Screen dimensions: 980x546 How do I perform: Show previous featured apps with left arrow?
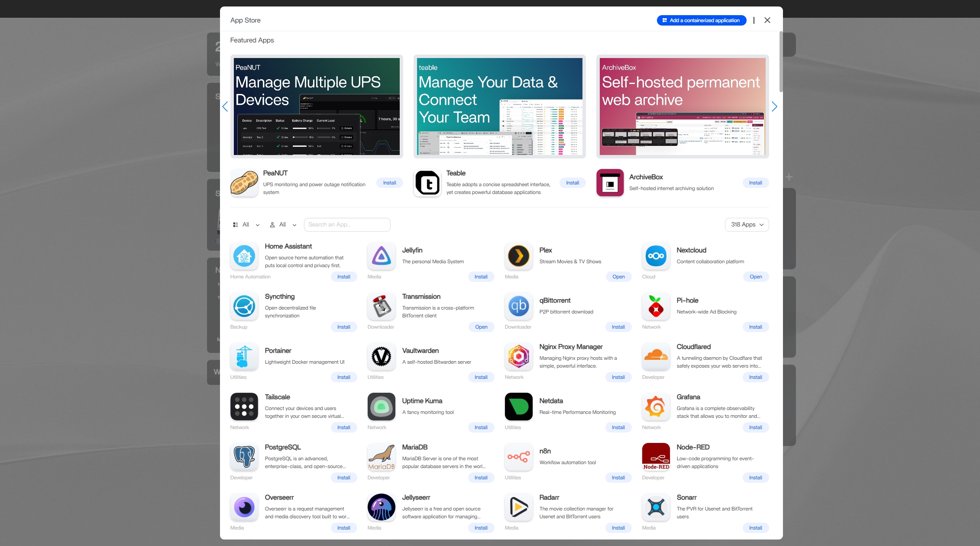click(225, 107)
